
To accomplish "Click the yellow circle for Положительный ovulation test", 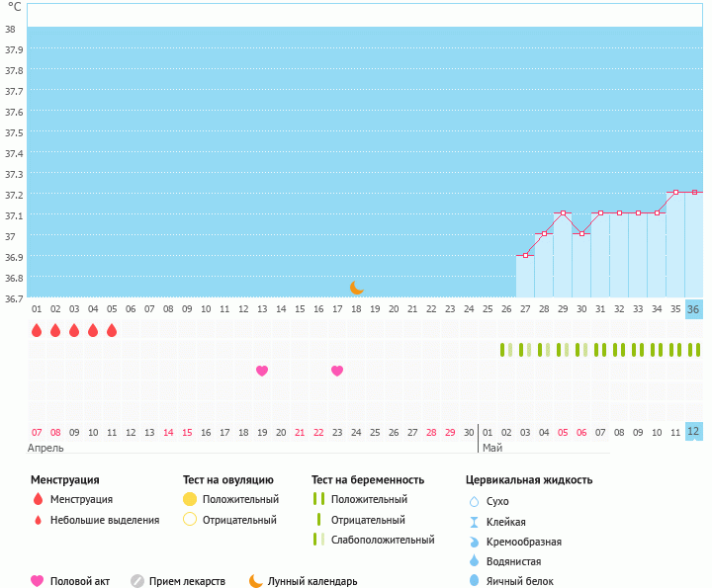I will (190, 499).
